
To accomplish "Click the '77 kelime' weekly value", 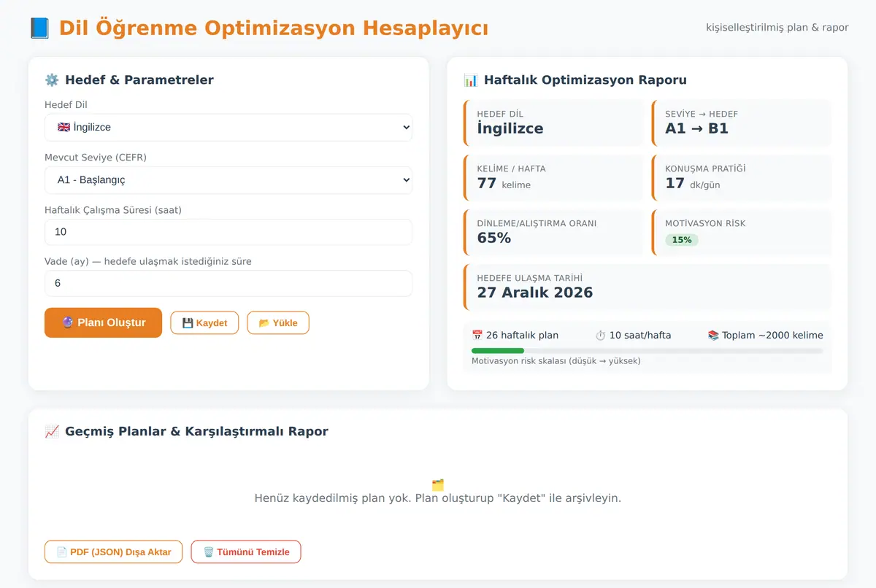I will [504, 184].
